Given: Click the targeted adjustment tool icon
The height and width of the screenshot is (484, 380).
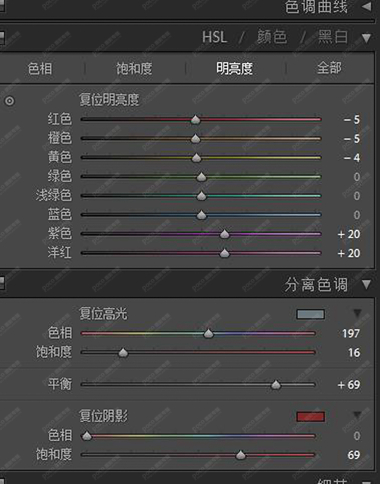Looking at the screenshot, I should click(x=10, y=101).
